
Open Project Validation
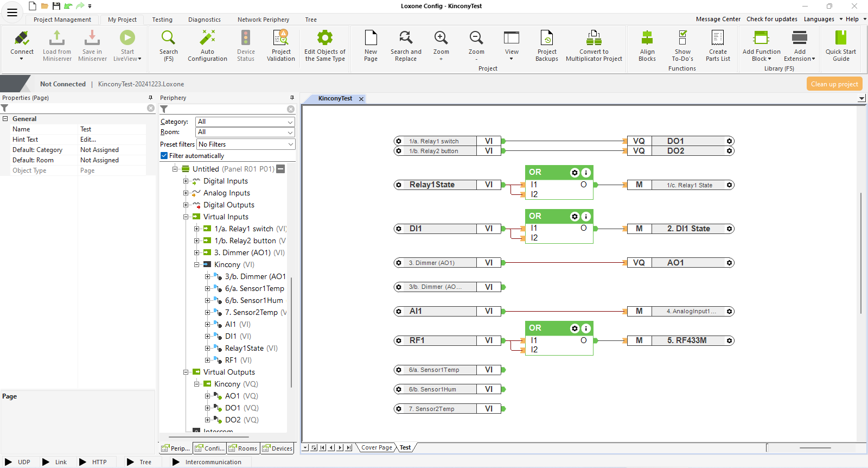tap(281, 46)
